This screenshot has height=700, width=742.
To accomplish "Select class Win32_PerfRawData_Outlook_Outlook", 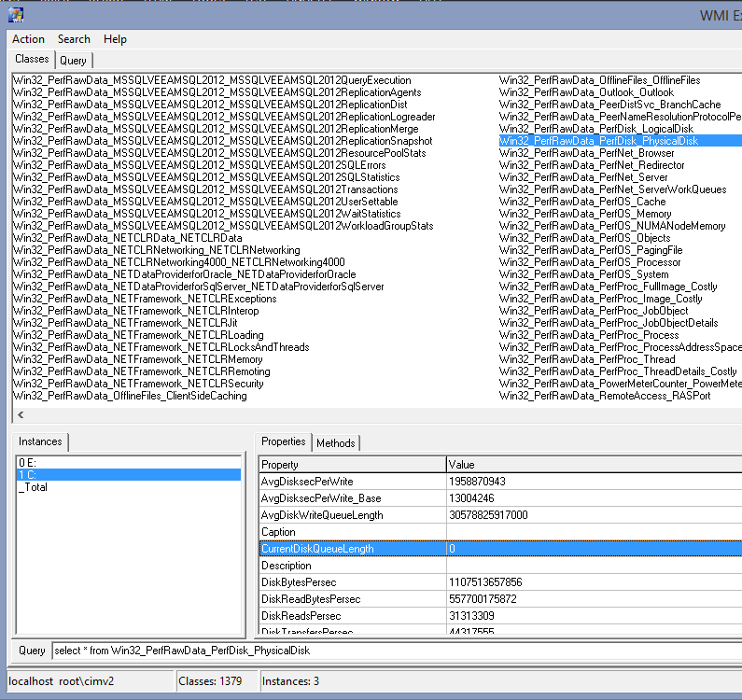I will point(587,92).
